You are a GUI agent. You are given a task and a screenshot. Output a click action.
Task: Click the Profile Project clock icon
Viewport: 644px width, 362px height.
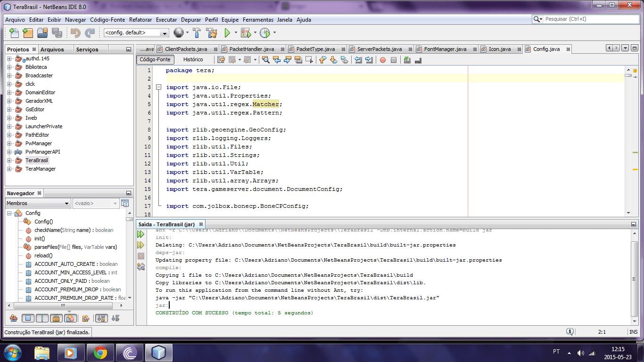(x=264, y=33)
